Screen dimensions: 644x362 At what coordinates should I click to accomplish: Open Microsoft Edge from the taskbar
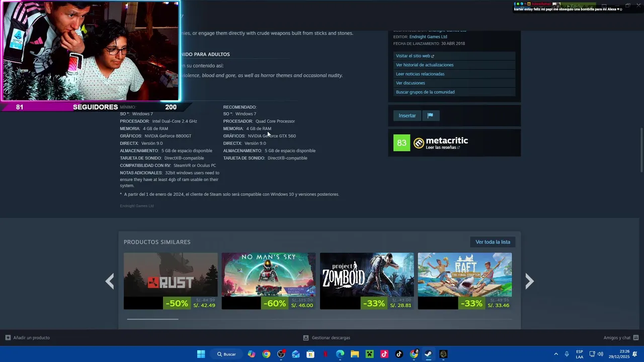pos(340,354)
